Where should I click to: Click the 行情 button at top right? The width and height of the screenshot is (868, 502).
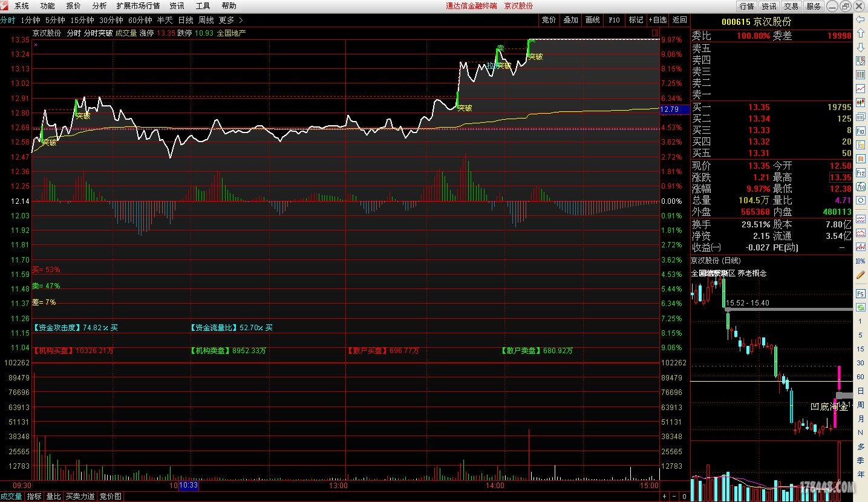click(x=747, y=6)
